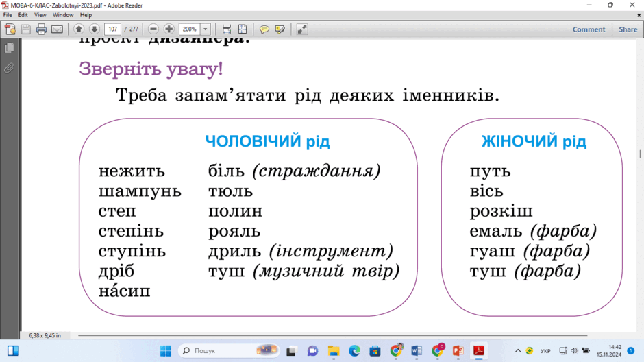Image resolution: width=644 pixels, height=362 pixels.
Task: Switch to PowerPoint on taskbar
Action: point(458,351)
